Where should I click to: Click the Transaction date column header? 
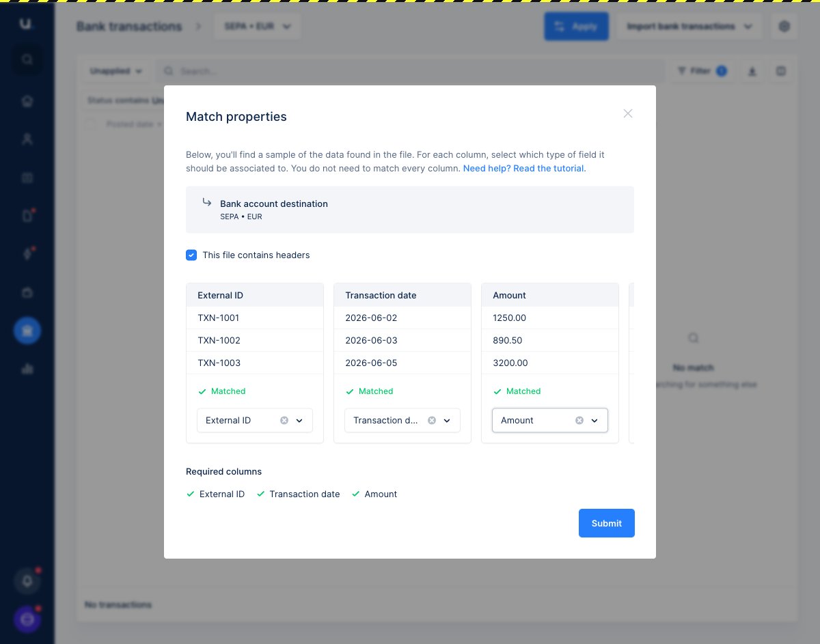tap(402, 295)
